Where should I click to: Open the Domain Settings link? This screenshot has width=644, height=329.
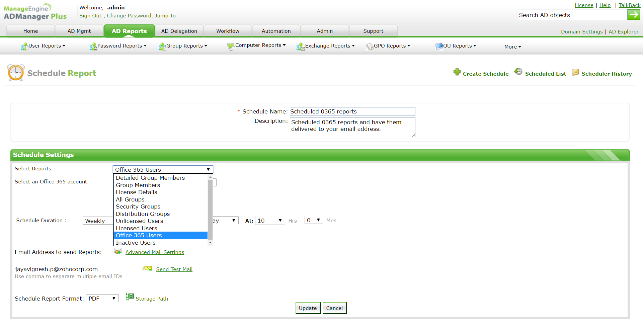tap(582, 32)
